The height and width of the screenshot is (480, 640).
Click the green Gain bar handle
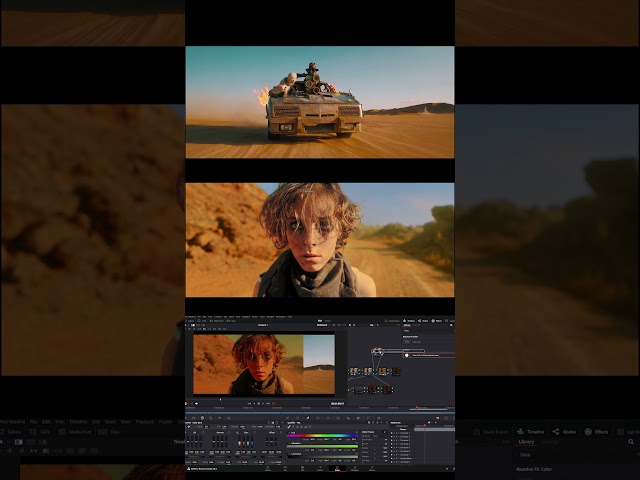pos(248,444)
